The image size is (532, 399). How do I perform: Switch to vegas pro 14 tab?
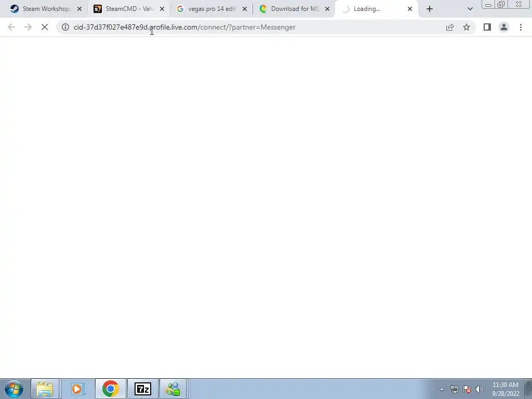pyautogui.click(x=211, y=9)
